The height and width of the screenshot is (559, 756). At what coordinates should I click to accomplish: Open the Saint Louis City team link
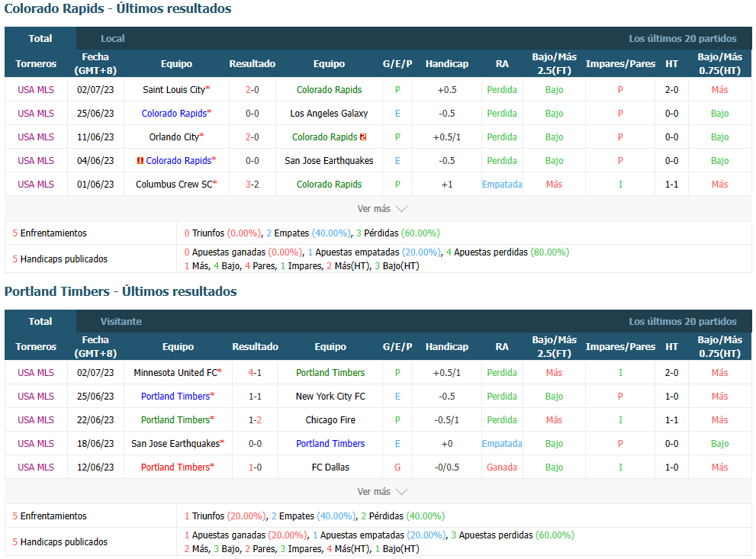click(x=174, y=90)
